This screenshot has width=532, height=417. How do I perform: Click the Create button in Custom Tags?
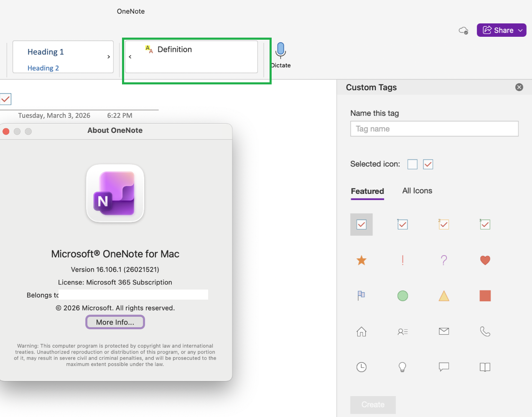point(373,404)
